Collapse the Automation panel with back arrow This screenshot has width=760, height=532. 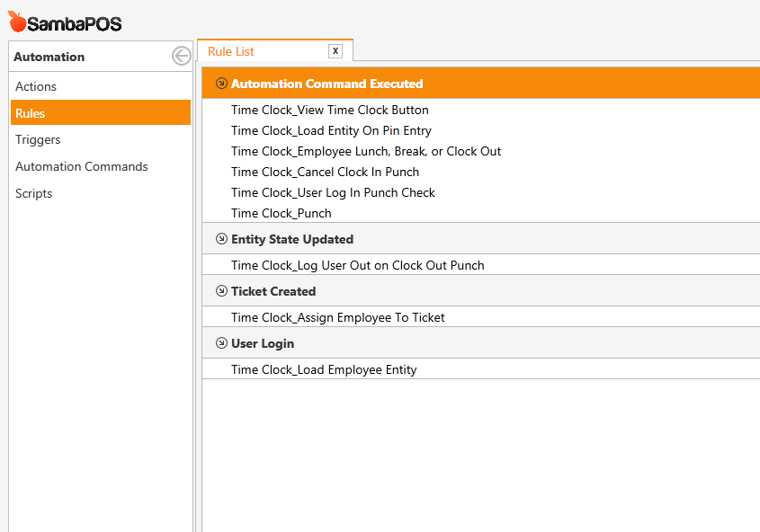(181, 57)
